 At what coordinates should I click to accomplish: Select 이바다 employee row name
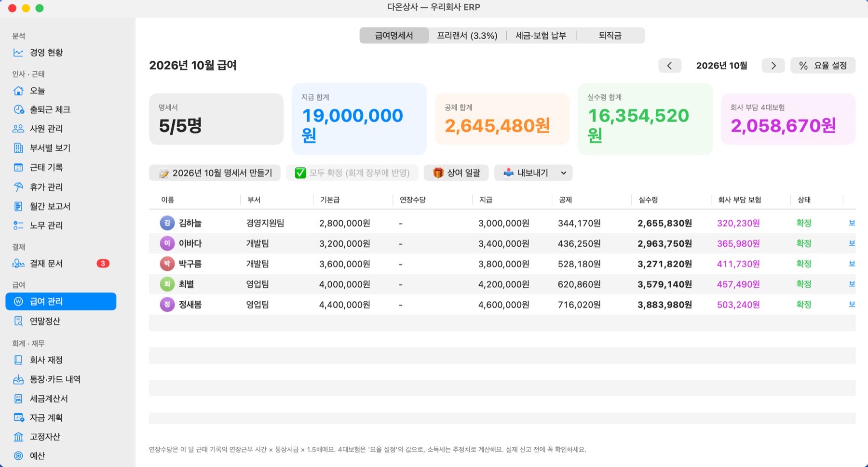[190, 244]
